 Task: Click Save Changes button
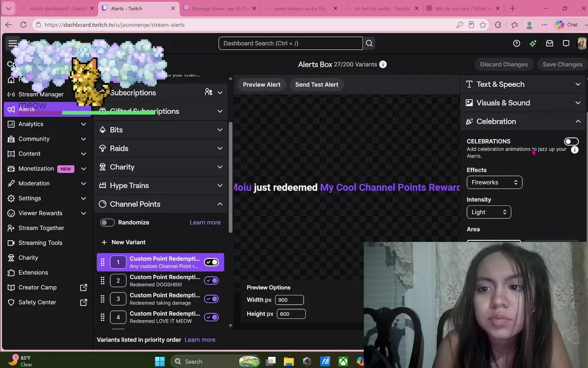(562, 64)
